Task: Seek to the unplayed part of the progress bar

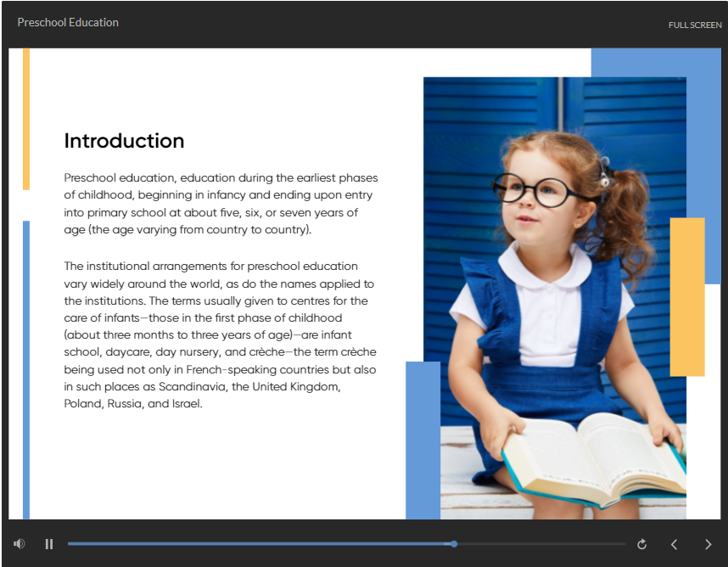Action: (x=543, y=544)
